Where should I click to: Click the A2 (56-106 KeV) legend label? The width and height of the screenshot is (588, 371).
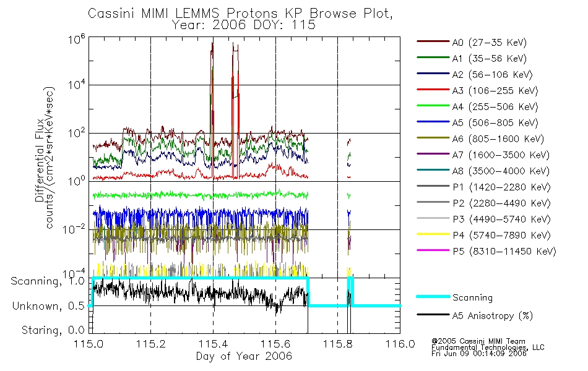492,75
